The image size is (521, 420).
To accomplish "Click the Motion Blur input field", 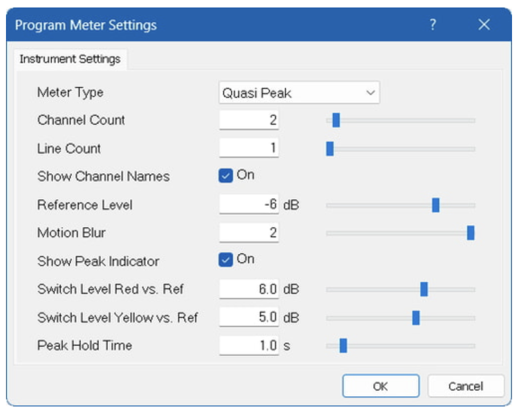I will coord(249,233).
